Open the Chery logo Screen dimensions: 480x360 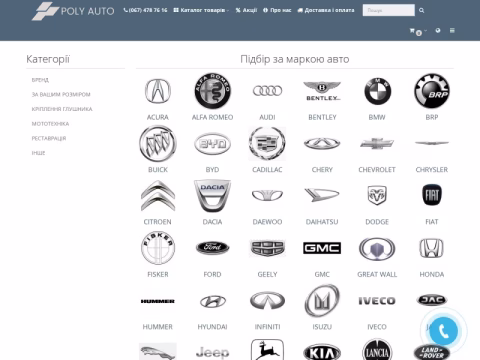[322, 143]
